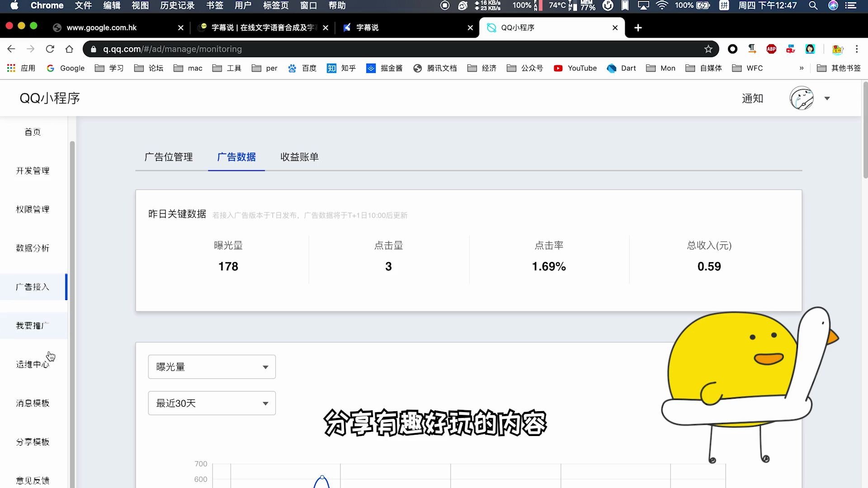Go to 首页 in the sidebar

[x=33, y=132]
